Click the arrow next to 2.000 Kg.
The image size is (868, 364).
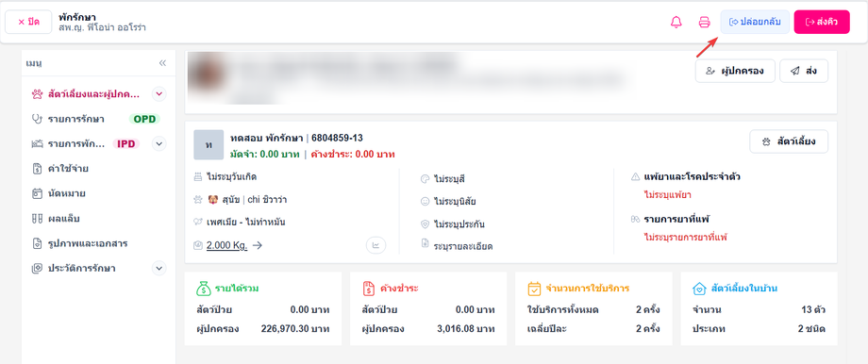pyautogui.click(x=257, y=245)
